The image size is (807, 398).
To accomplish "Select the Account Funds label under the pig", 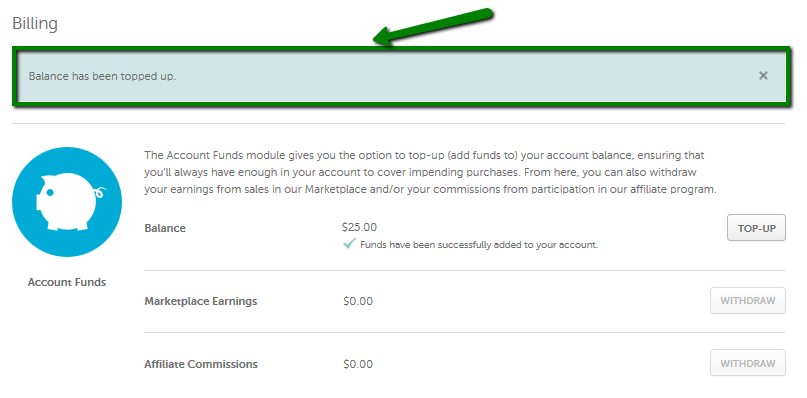I will coord(67,282).
